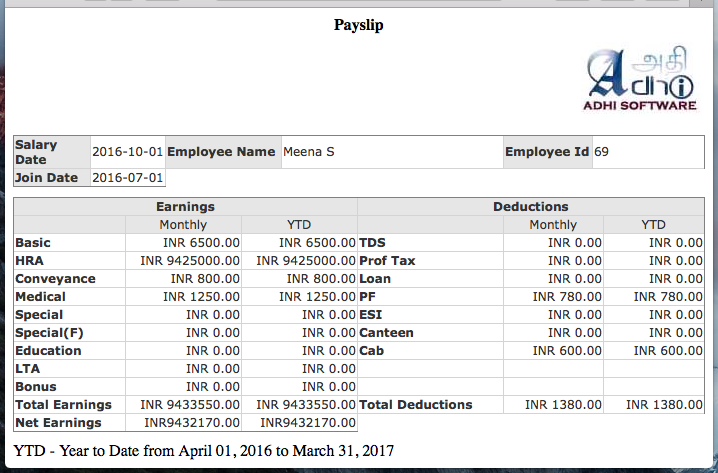Select Total Deductions monthly INR 1380.00

click(x=563, y=405)
